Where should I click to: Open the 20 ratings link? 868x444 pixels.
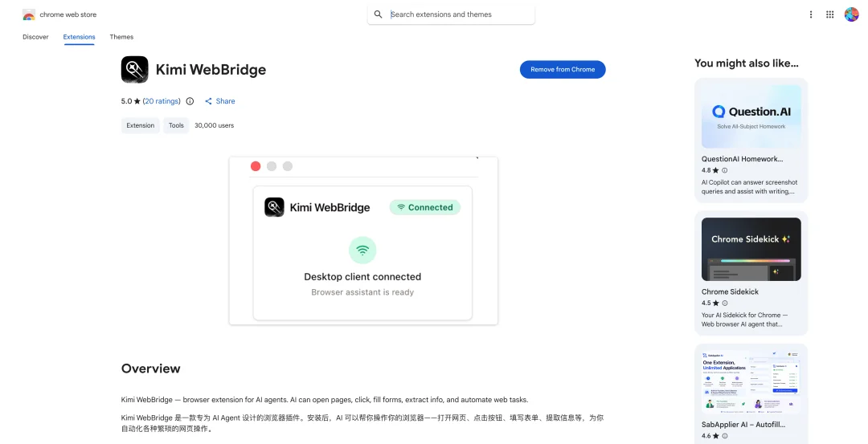162,101
